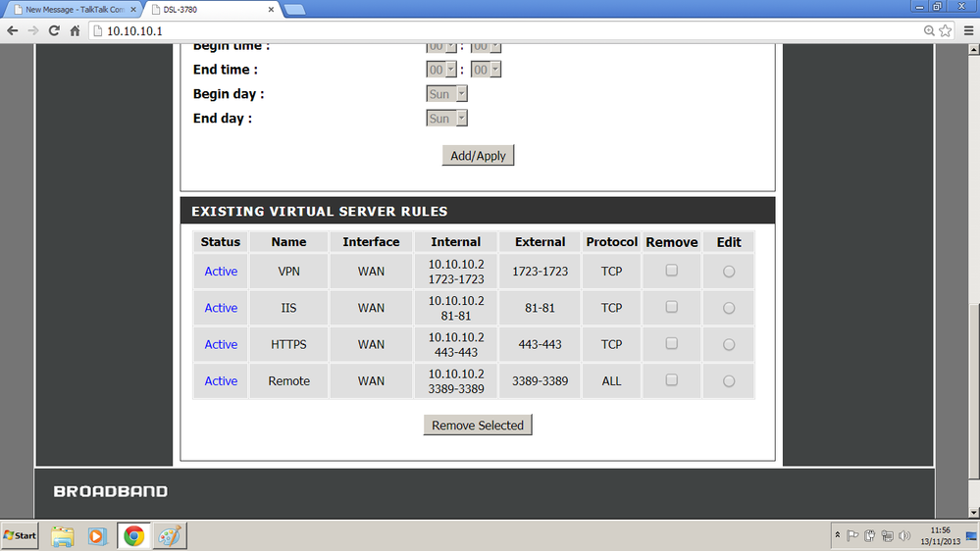980x551 pixels.
Task: Click the volume icon in system tray
Action: [x=903, y=536]
